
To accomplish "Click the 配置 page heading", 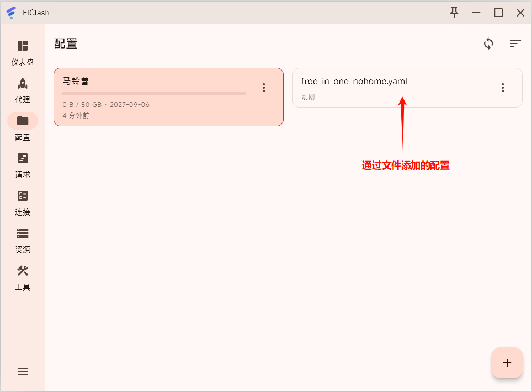I will click(66, 44).
